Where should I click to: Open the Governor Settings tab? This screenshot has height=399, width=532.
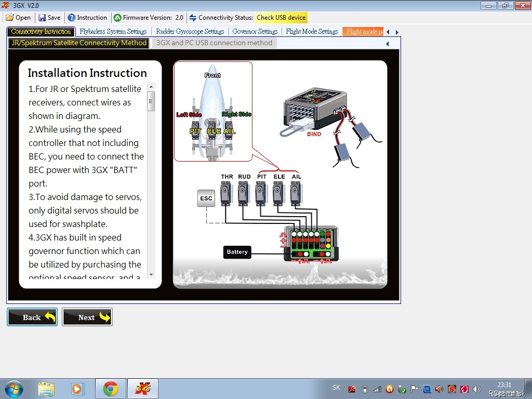[x=255, y=32]
